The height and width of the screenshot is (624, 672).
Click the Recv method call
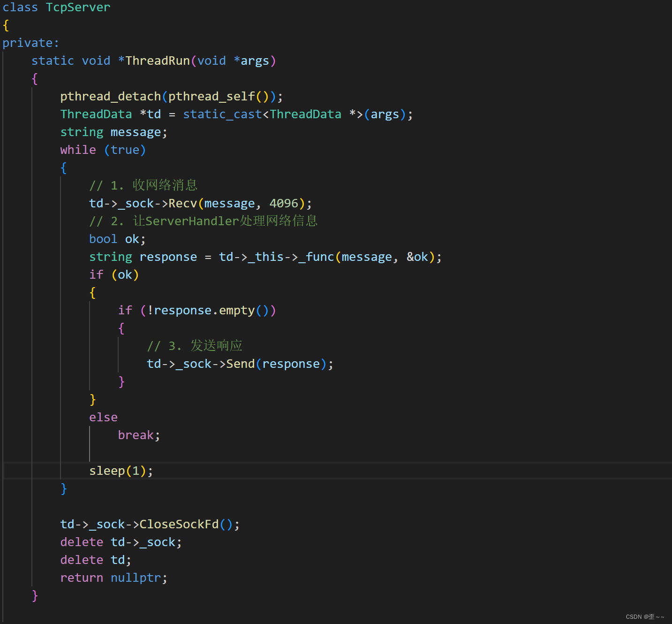coord(183,204)
